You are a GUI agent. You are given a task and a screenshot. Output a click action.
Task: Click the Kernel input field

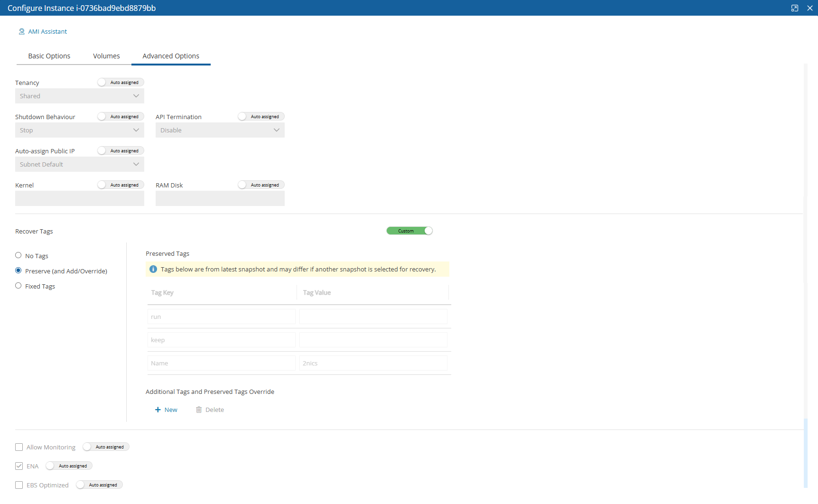pos(80,199)
